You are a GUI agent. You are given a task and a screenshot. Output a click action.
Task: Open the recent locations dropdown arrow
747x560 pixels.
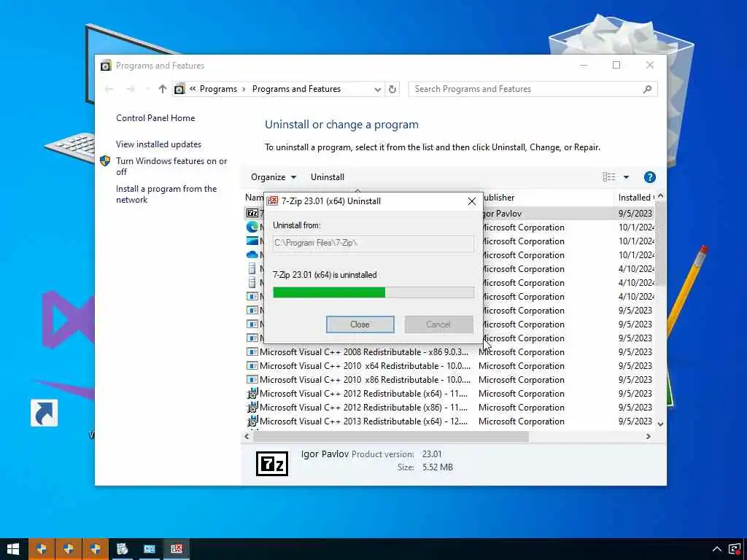(x=147, y=89)
